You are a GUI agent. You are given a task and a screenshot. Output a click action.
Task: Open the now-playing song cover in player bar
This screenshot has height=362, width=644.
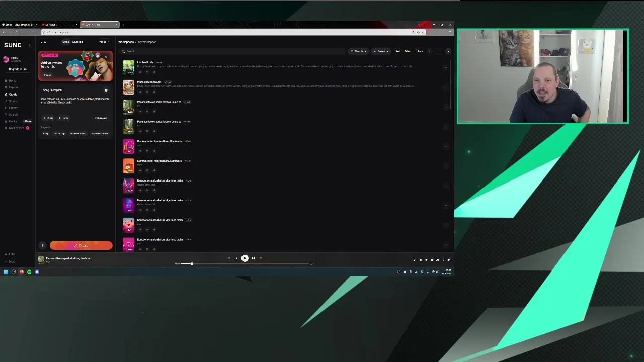tap(41, 259)
